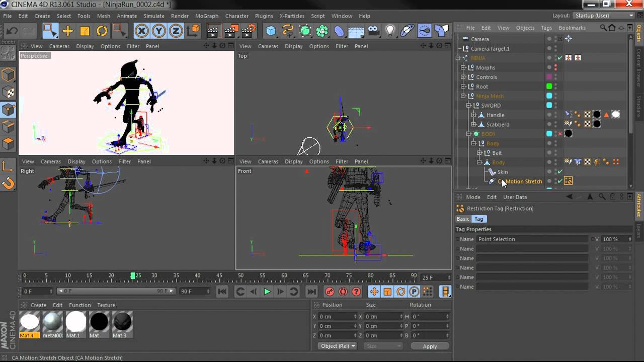Image resolution: width=644 pixels, height=362 pixels.
Task: Collapse the SWORD group
Action: [468, 106]
